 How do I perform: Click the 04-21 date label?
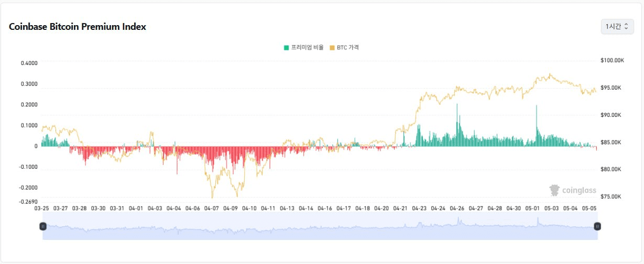click(x=400, y=208)
